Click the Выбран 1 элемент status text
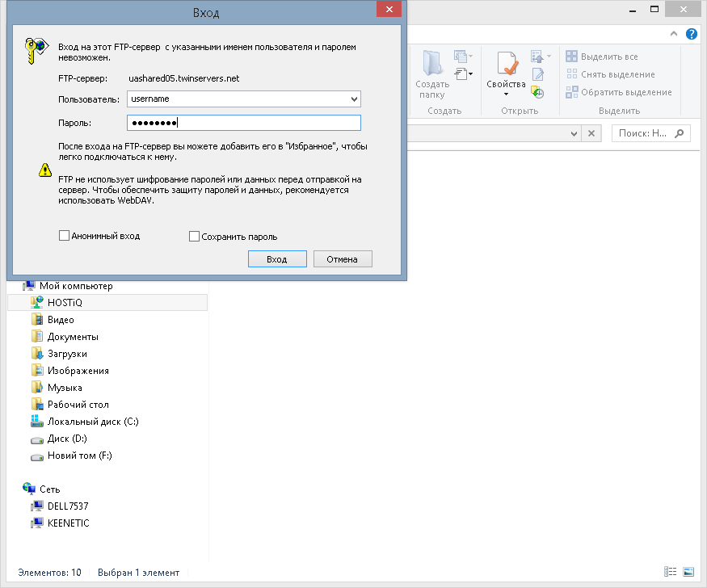The image size is (707, 588). [138, 572]
